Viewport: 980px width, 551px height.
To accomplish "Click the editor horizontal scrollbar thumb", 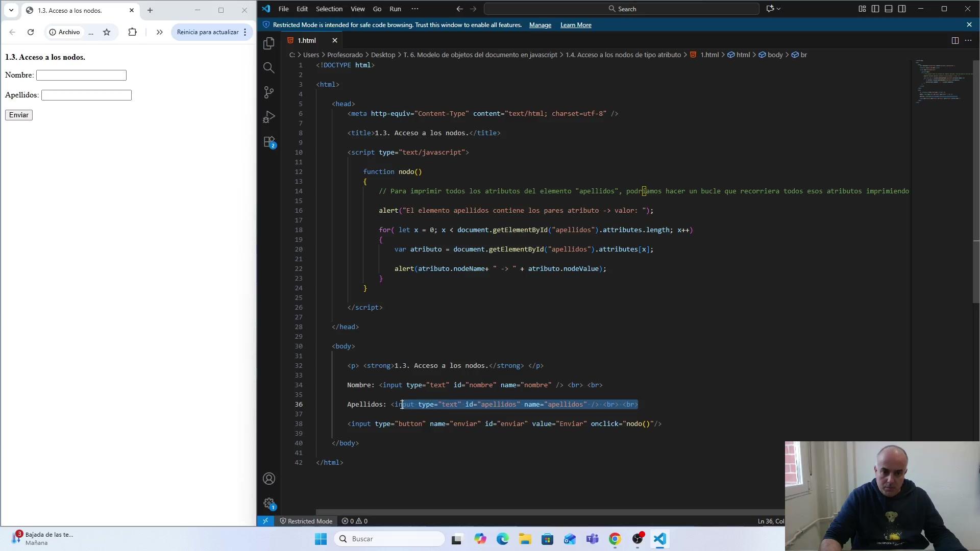I will [x=550, y=512].
